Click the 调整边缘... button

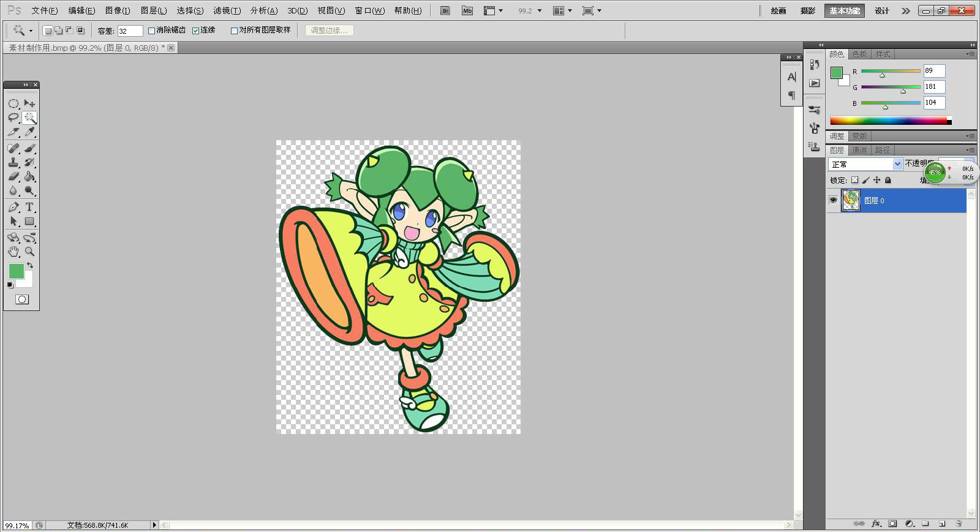(329, 31)
